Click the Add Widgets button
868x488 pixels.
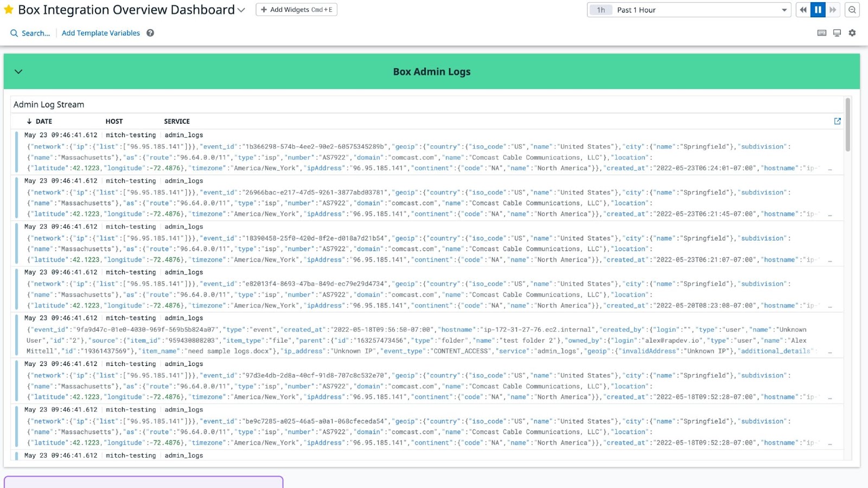(x=296, y=10)
